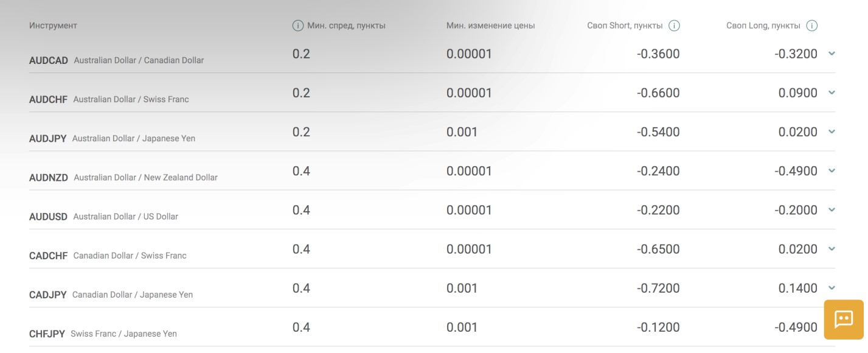Click info icon next to Своп Short

coord(674,26)
